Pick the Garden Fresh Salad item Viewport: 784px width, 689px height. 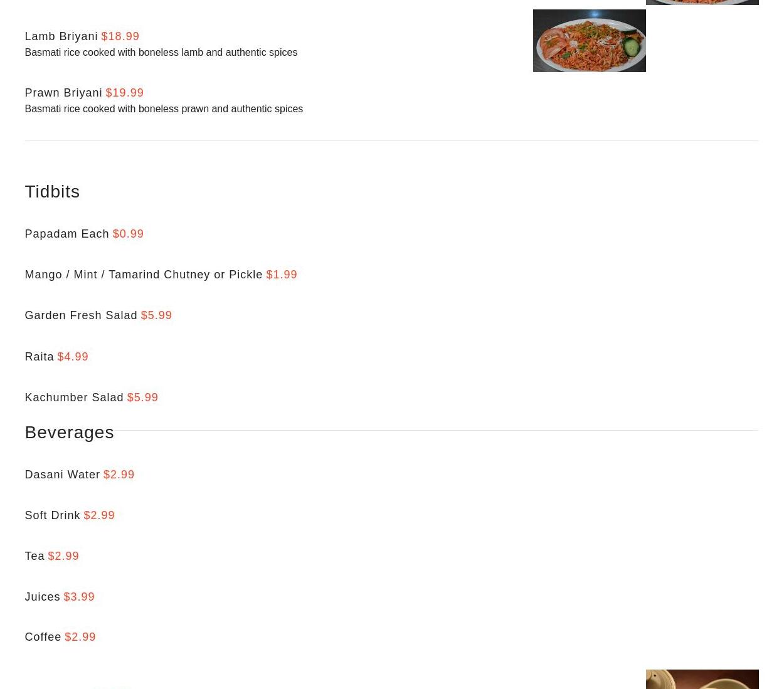(81, 315)
